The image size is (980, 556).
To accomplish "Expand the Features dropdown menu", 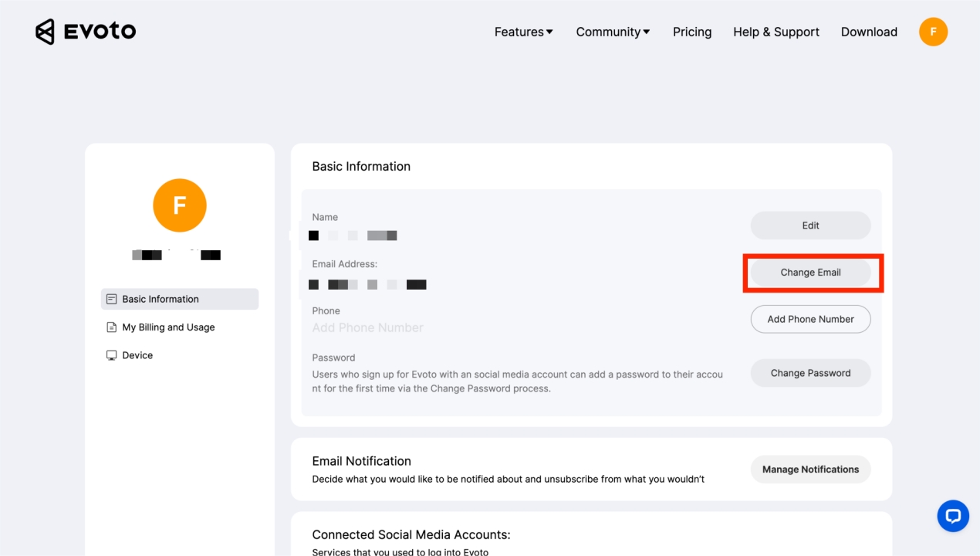I will click(524, 32).
